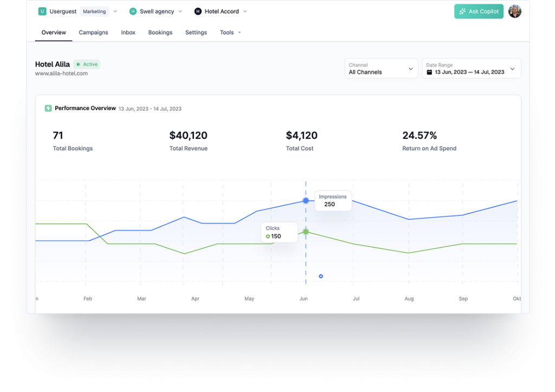555x392 pixels.
Task: Expand the Tools menu
Action: point(230,33)
